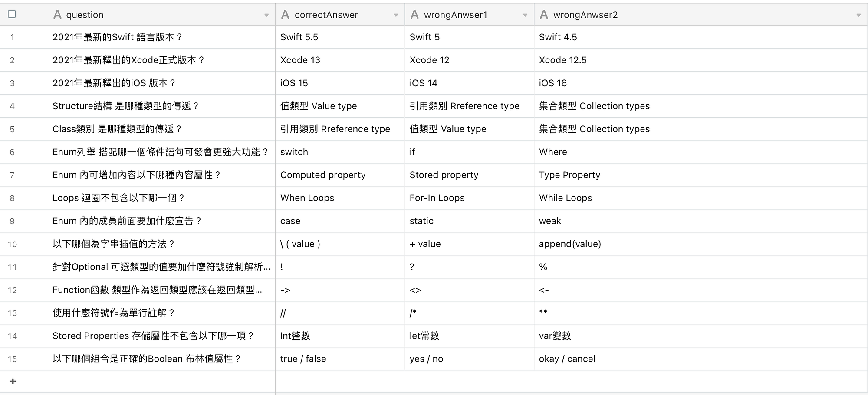Check the row containing Xcode 13 answer
Screen dimensions: 868x395
click(x=13, y=60)
